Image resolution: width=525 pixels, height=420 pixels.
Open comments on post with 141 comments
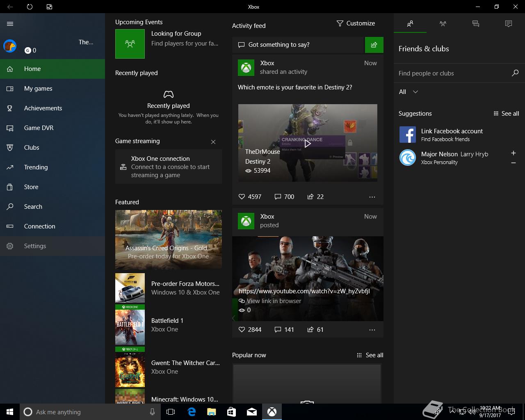pyautogui.click(x=284, y=330)
